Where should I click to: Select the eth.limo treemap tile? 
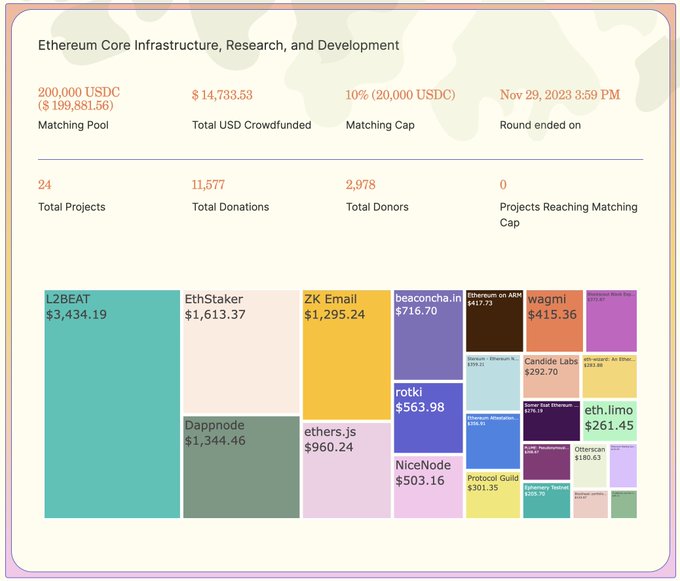pos(609,421)
